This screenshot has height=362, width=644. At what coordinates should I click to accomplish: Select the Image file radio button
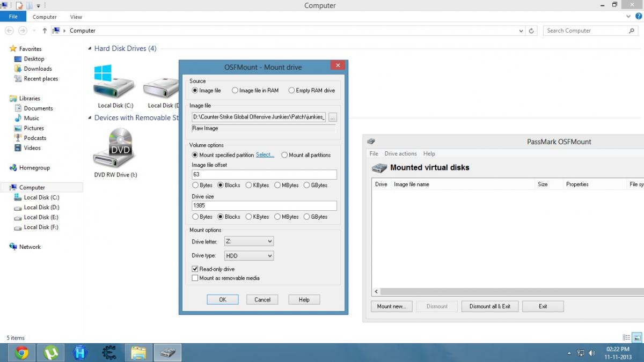[195, 91]
